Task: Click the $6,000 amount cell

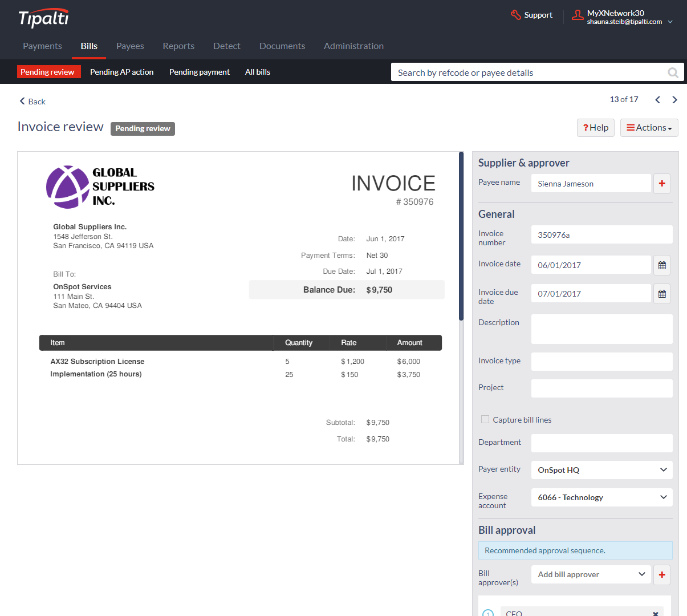Action: tap(409, 362)
